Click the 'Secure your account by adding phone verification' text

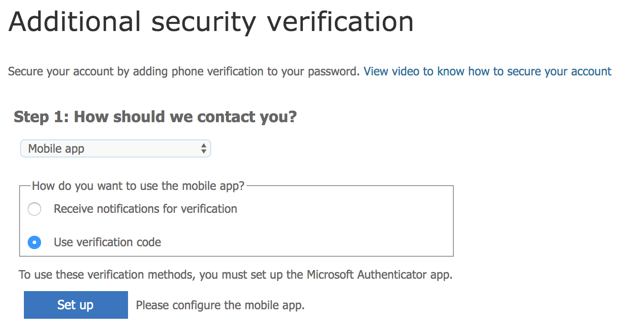[x=143, y=72]
